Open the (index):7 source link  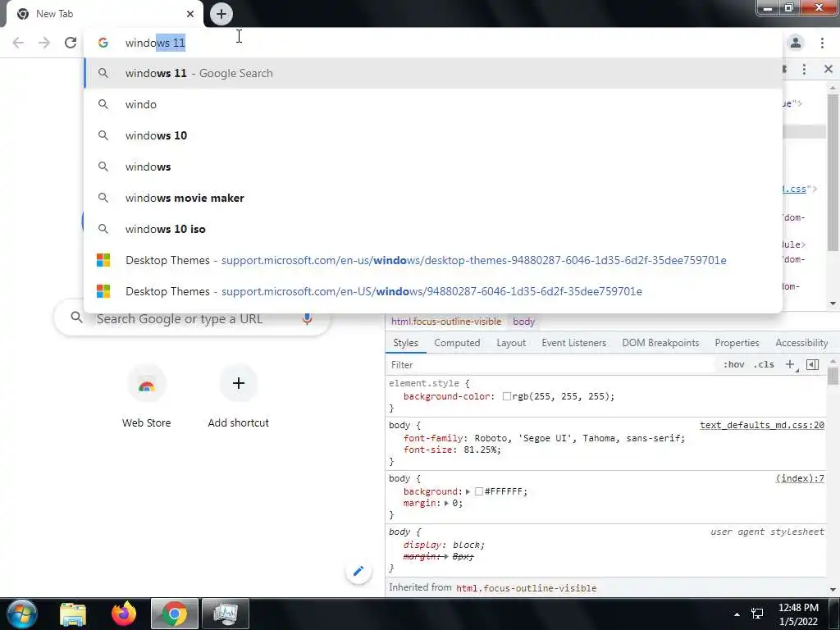pos(800,478)
